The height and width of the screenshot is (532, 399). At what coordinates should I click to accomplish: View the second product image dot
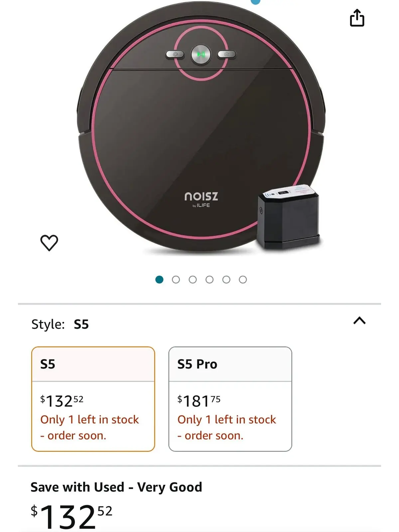click(177, 279)
